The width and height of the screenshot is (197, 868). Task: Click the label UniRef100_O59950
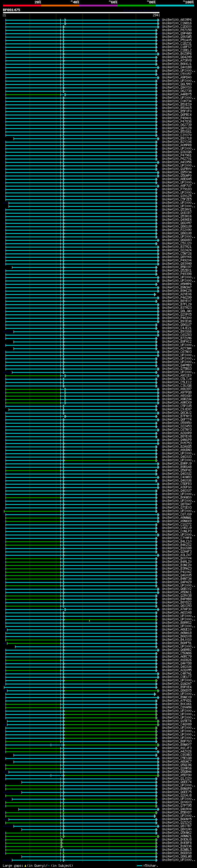click(x=177, y=423)
